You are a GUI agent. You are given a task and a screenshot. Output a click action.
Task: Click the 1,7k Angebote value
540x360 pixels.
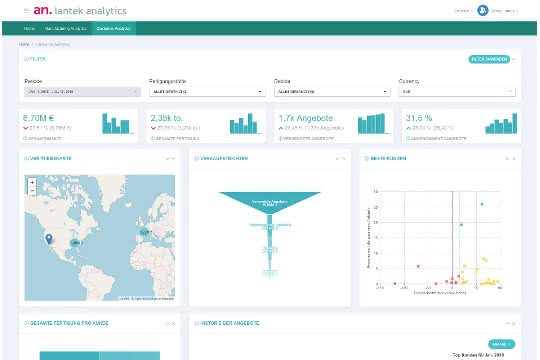tap(306, 118)
